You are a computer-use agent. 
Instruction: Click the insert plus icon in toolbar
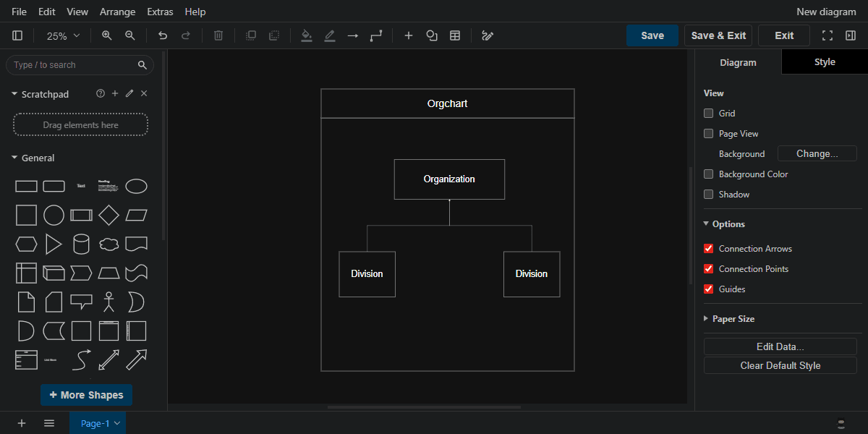409,35
